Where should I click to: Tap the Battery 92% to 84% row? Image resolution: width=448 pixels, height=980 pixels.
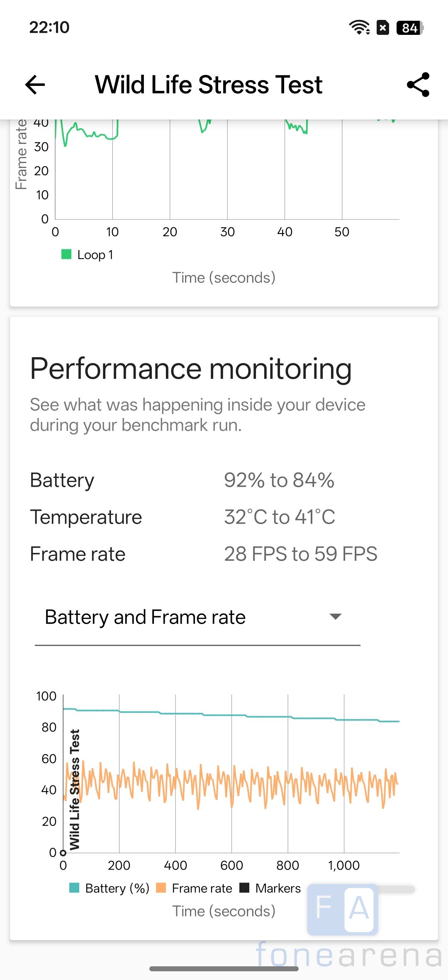(183, 480)
